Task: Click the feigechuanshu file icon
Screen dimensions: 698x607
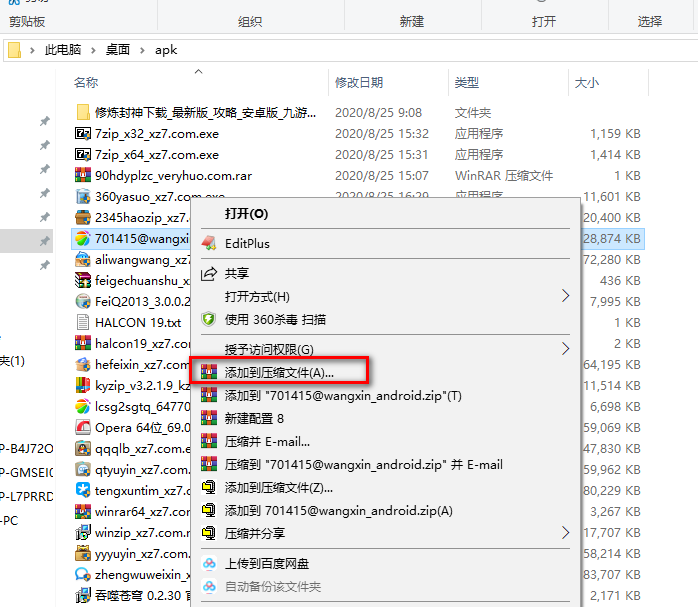Action: [83, 280]
